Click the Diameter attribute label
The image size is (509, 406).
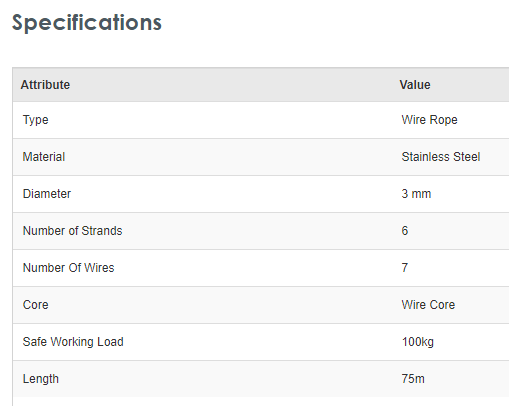(47, 194)
